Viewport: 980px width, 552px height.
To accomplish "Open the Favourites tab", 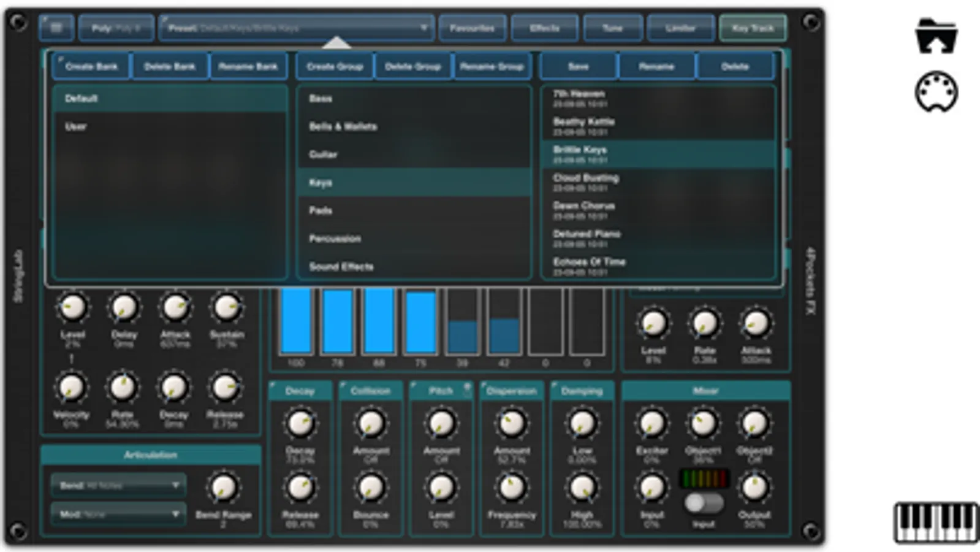I will pos(472,28).
